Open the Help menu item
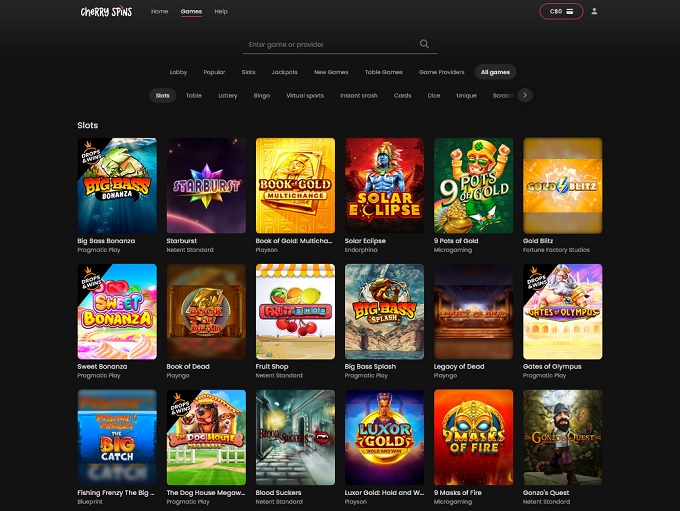The height and width of the screenshot is (511, 680). click(x=221, y=11)
